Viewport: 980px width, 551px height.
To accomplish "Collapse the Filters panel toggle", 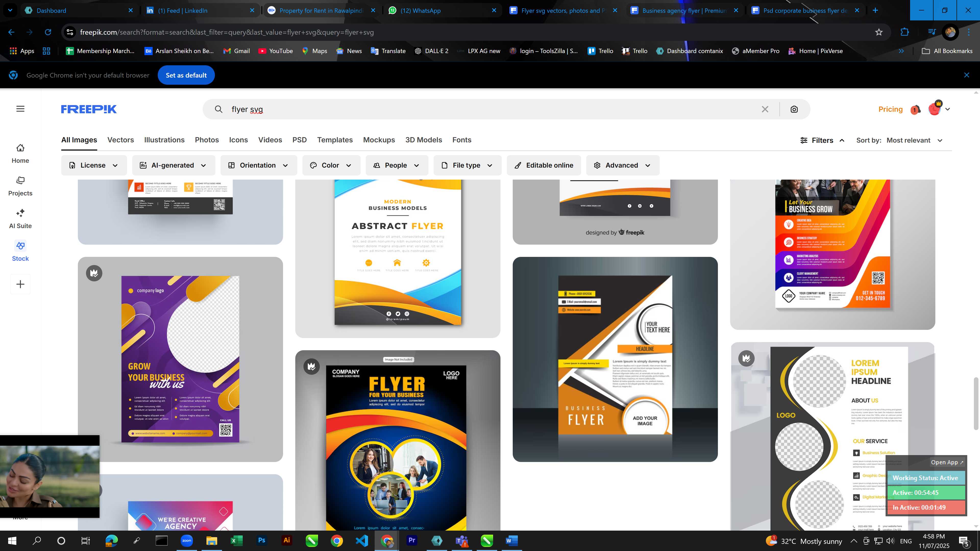I will coord(822,140).
